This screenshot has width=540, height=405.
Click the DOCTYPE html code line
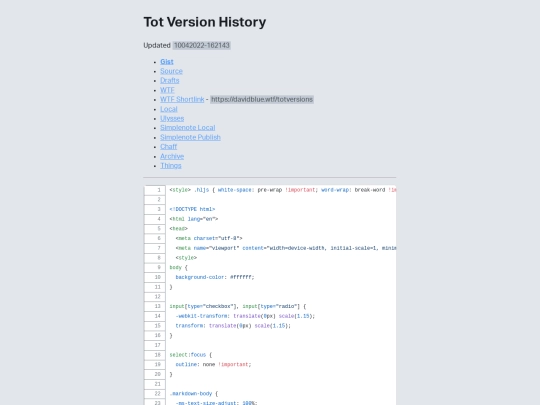tap(192, 209)
